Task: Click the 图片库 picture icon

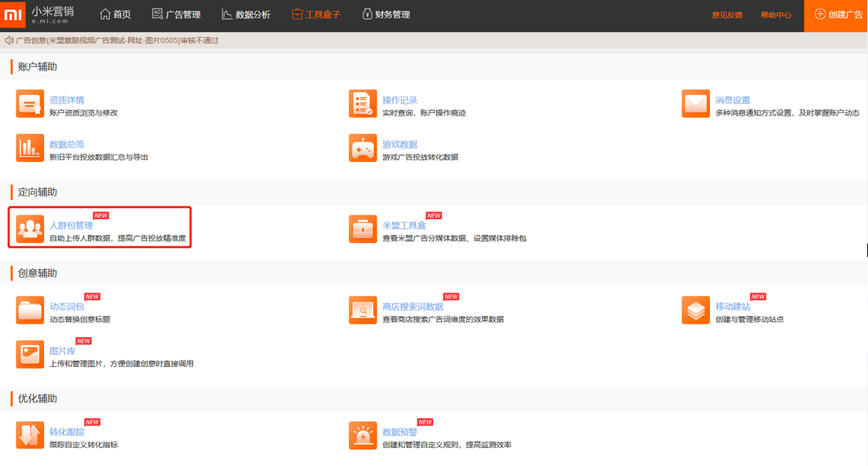Action: 30,354
